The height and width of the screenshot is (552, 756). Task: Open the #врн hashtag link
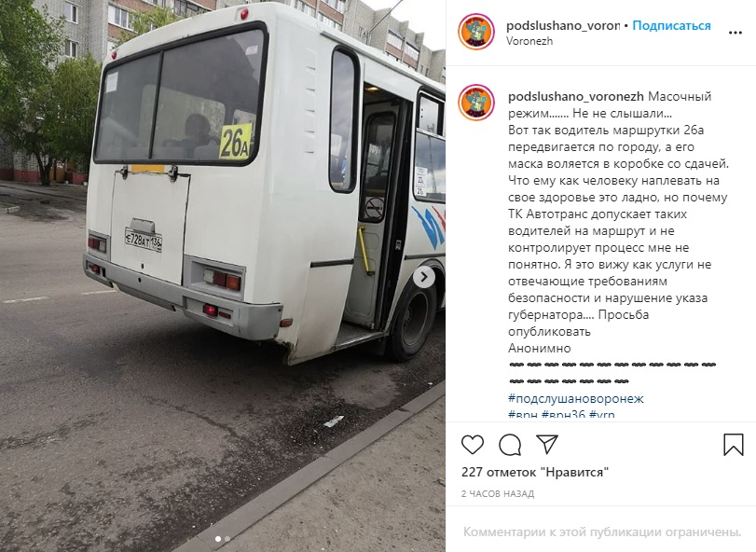coord(523,414)
